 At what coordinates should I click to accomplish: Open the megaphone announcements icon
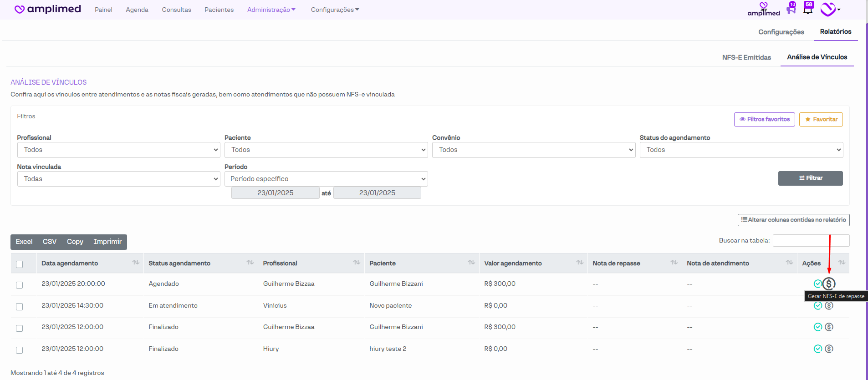(791, 9)
